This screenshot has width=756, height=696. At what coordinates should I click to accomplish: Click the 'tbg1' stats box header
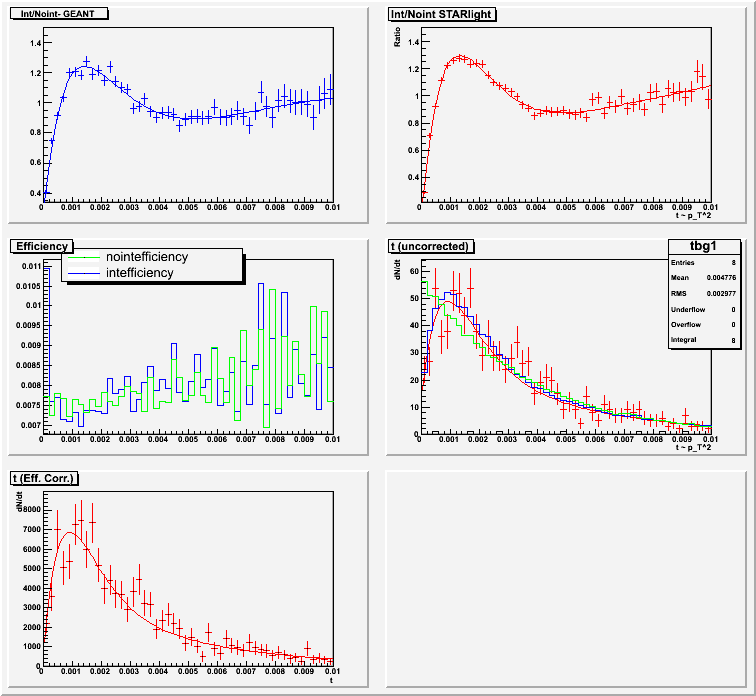704,247
